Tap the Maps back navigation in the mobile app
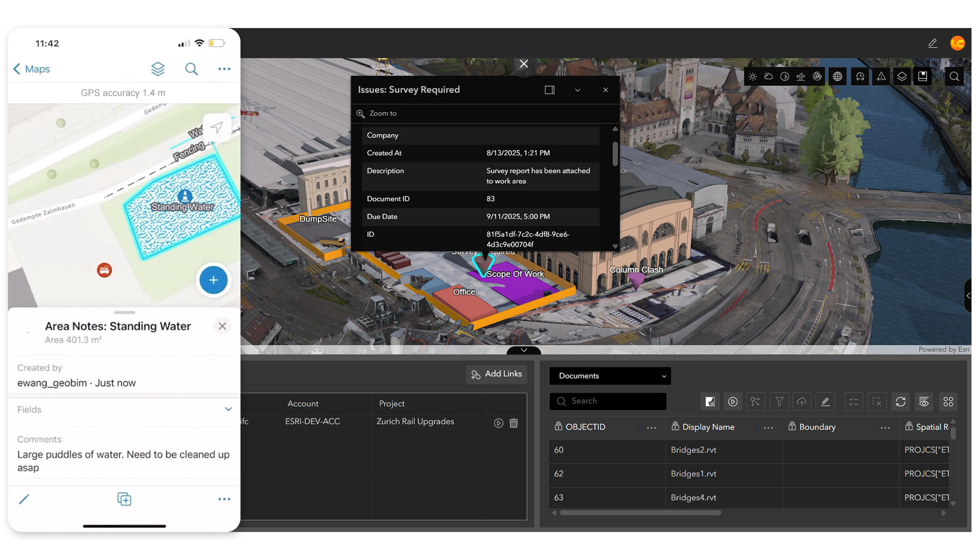 point(31,68)
